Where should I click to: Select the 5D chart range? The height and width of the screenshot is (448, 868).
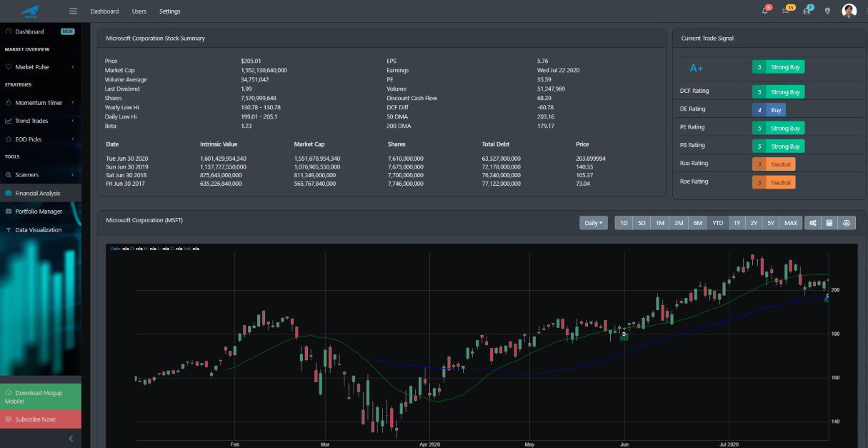coord(642,223)
